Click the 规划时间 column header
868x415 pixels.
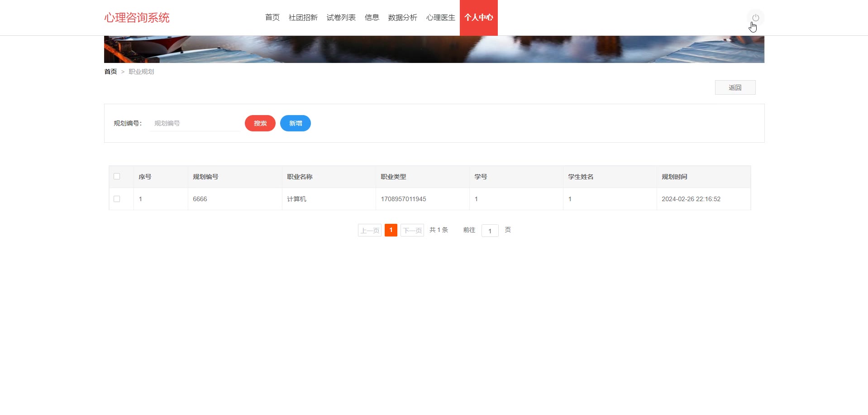click(704, 177)
